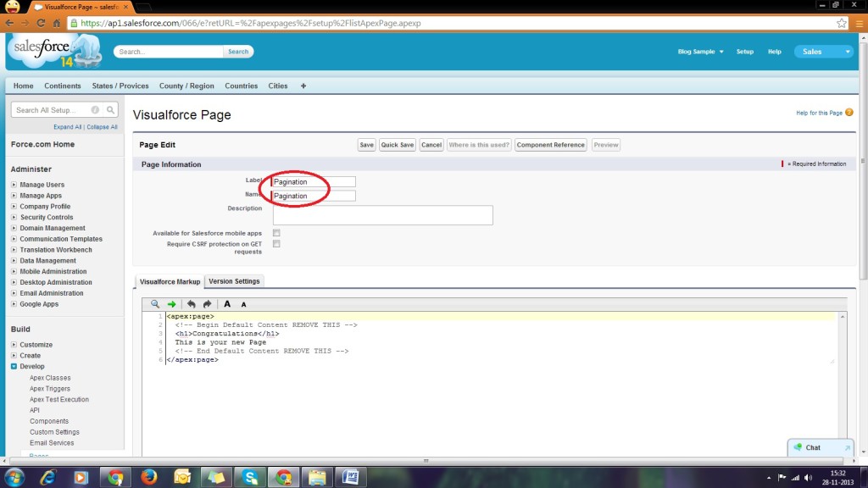Open Apex Triggers under Develop

coord(50,388)
